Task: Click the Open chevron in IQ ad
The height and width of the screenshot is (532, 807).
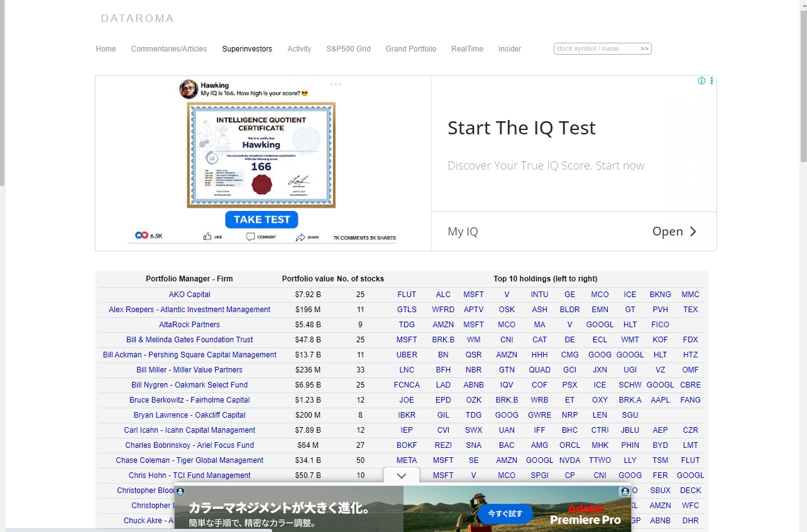Action: (x=693, y=232)
